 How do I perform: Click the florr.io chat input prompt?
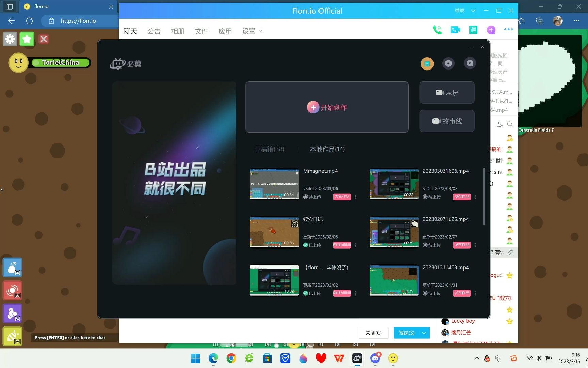pos(70,338)
